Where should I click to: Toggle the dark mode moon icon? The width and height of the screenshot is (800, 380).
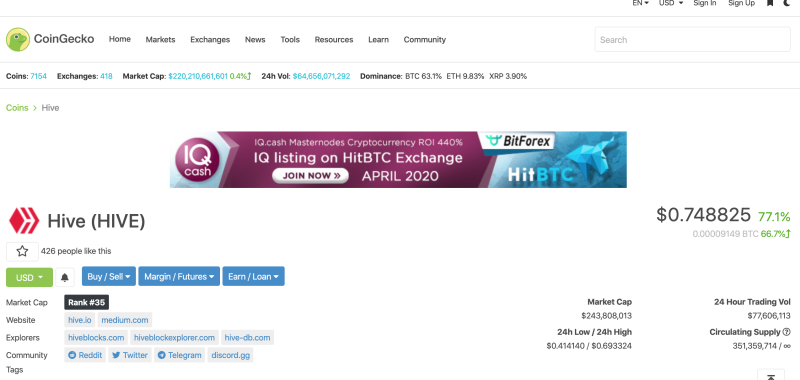[x=787, y=3]
